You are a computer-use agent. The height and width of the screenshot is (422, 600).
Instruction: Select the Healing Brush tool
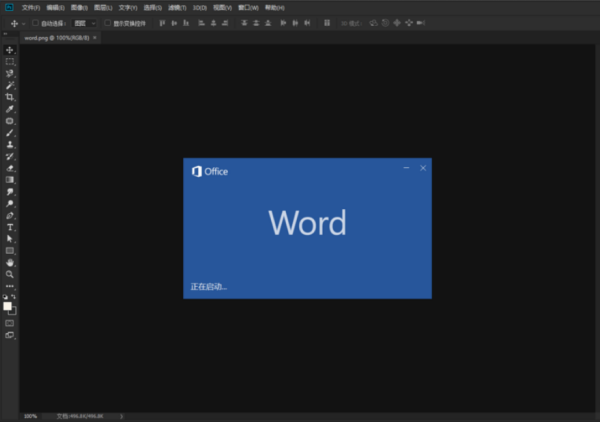10,121
